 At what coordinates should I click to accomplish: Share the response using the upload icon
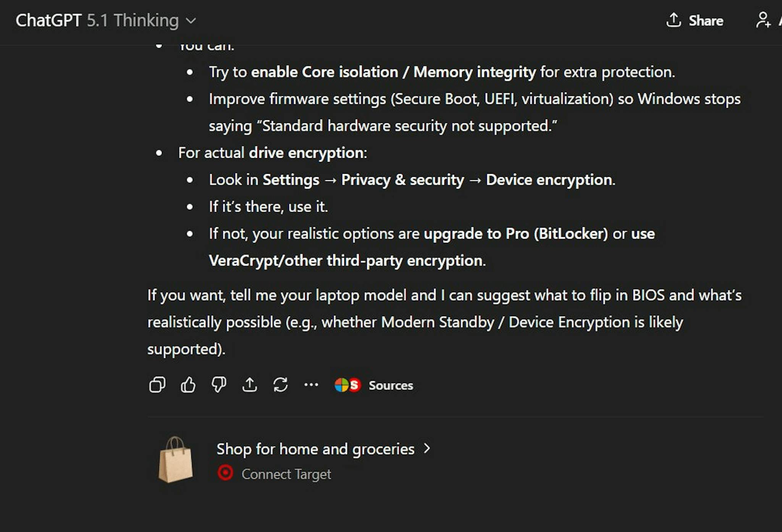tap(250, 385)
